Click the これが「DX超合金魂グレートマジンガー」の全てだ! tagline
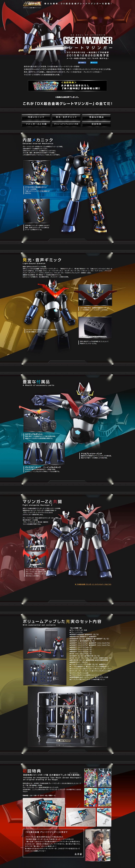Viewport: 135px width, 868px height. pos(67,104)
